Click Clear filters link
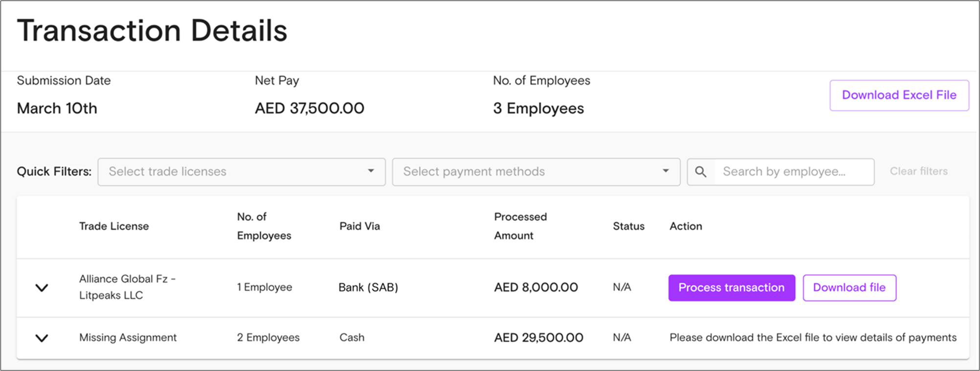The width and height of the screenshot is (980, 371). point(918,171)
